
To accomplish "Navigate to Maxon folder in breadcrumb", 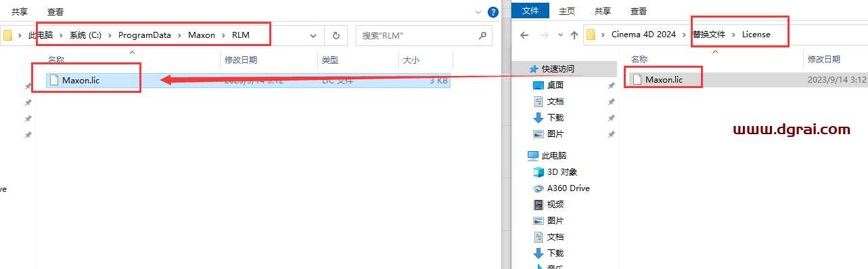I will click(x=202, y=35).
